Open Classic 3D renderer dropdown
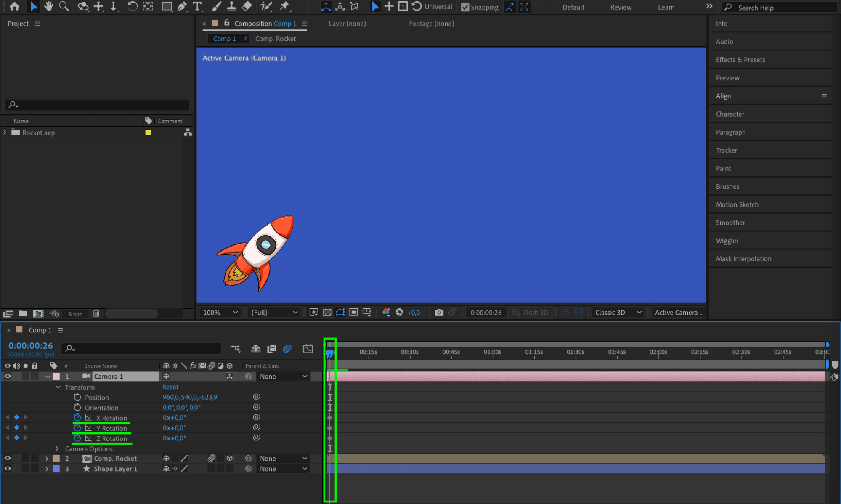841x504 pixels. point(618,312)
